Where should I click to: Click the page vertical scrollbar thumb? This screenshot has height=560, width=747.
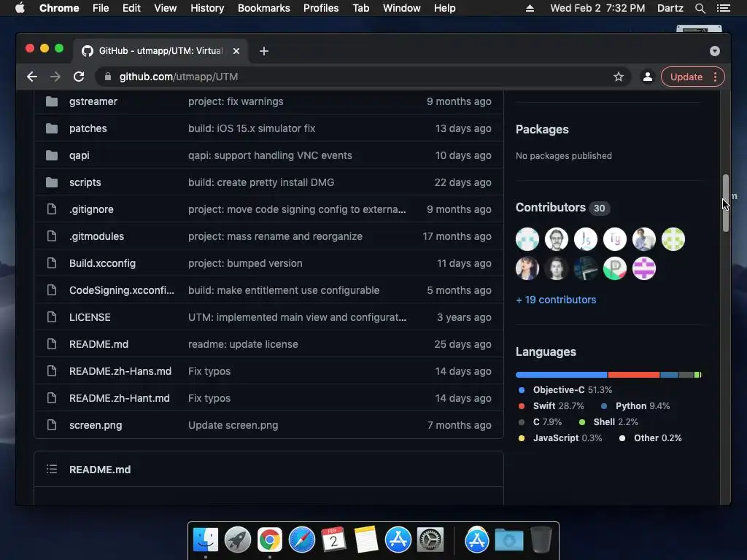(x=726, y=203)
